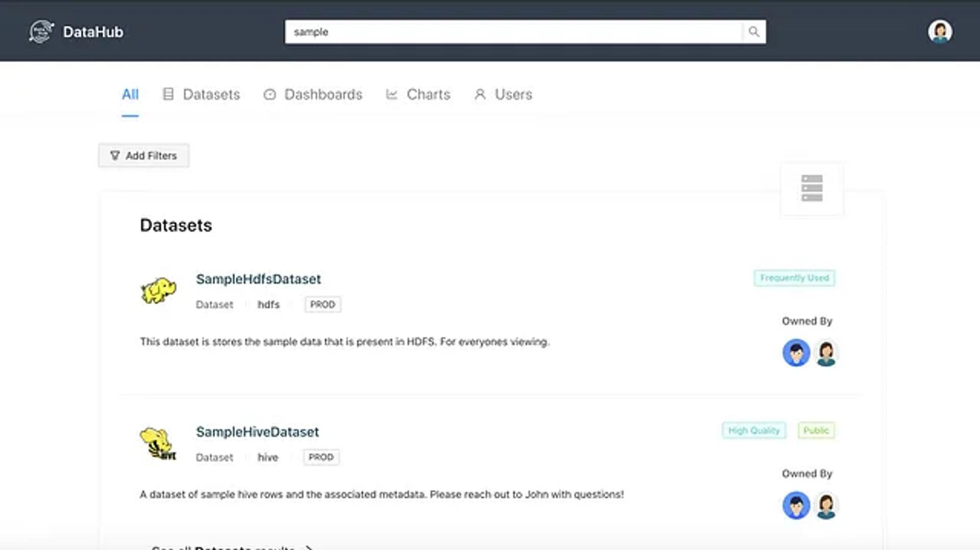Screen dimensions: 980x550
Task: Click the Frequently Used tag
Action: click(x=794, y=278)
